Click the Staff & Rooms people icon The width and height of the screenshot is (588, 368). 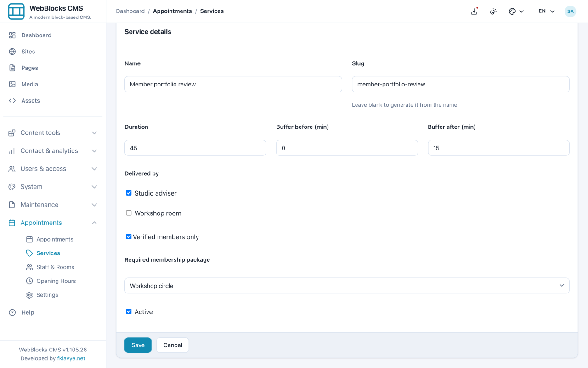[x=29, y=267]
